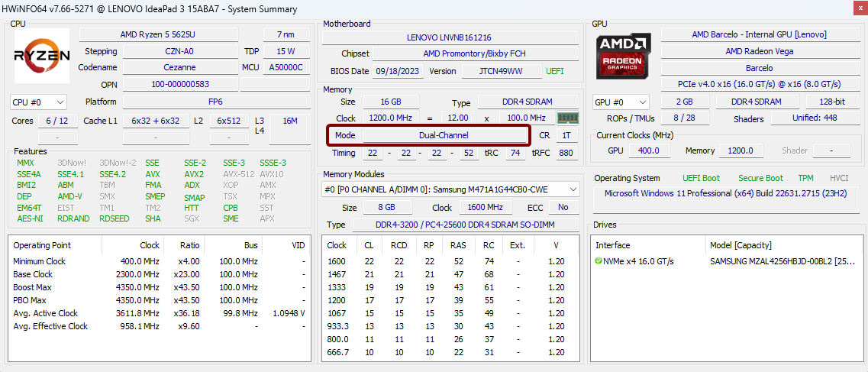Click the AVX2 feature label

point(194,174)
